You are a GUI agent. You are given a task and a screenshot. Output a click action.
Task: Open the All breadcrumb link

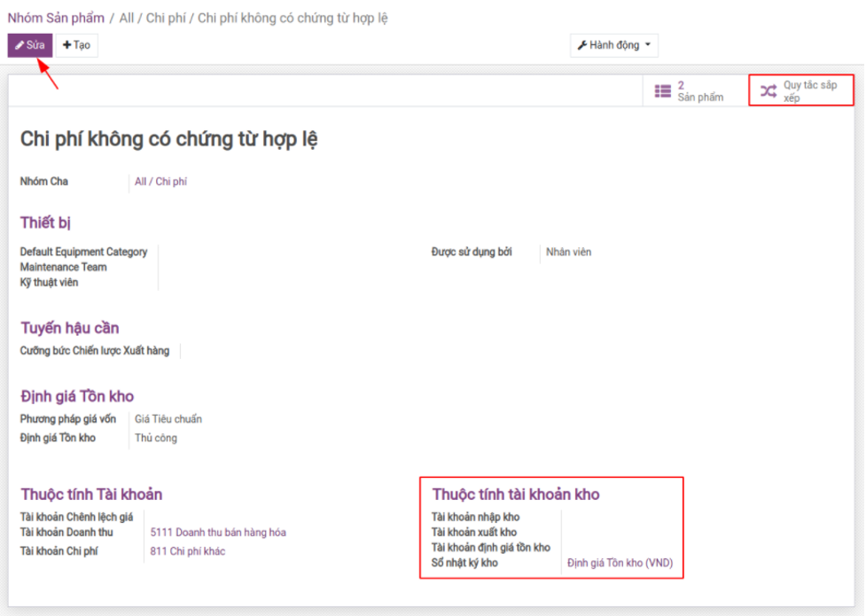126,18
